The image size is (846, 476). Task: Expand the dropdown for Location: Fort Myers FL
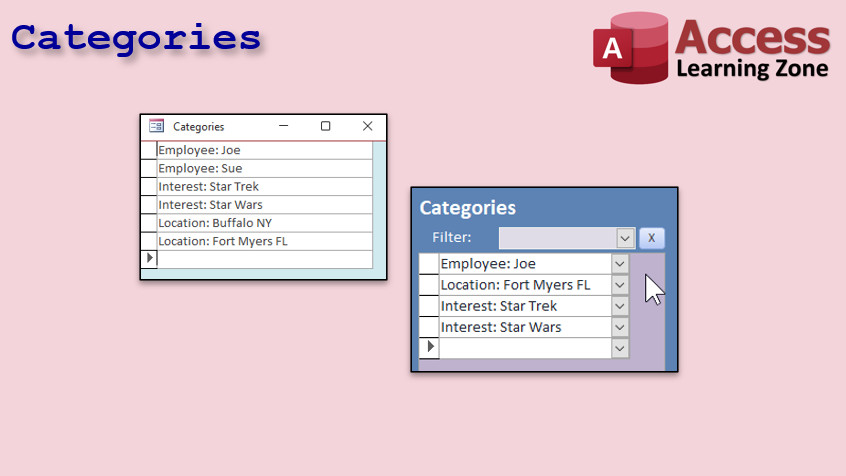click(x=620, y=285)
